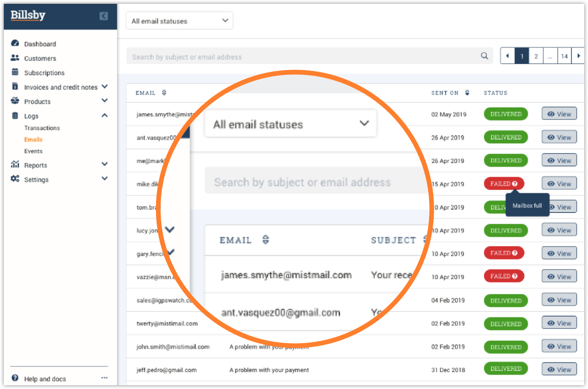Image resolution: width=588 pixels, height=389 pixels.
Task: Open the Events log page
Action: click(33, 151)
